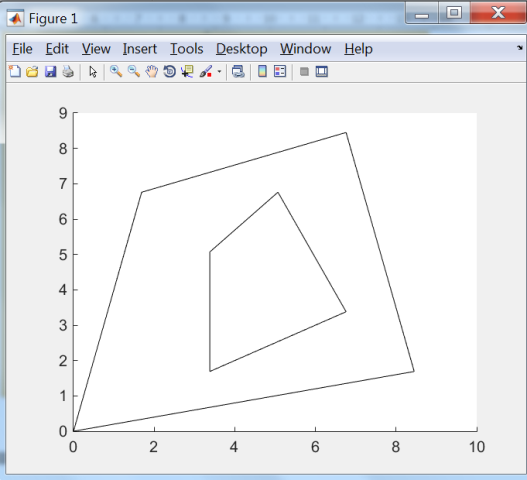Screen dimensions: 527x480
Task: Click the New Figure toolbar icon
Action: pyautogui.click(x=15, y=72)
